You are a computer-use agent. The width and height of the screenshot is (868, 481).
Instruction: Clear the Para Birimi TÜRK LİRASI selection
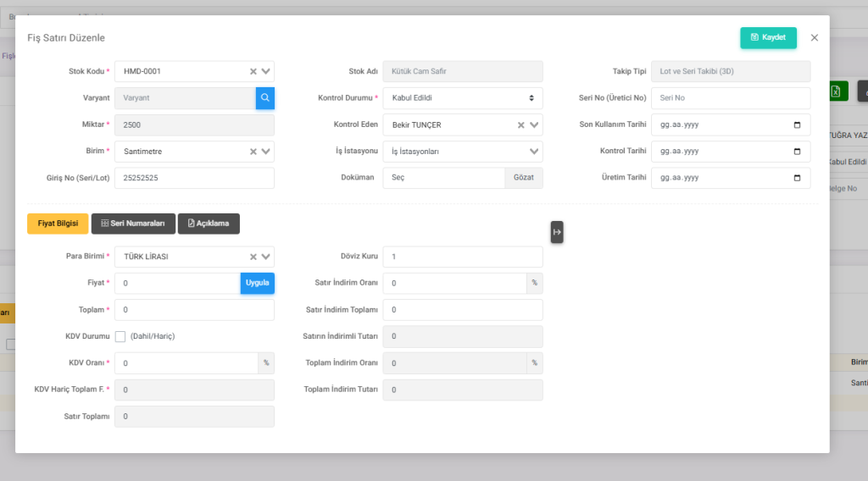[x=253, y=257]
